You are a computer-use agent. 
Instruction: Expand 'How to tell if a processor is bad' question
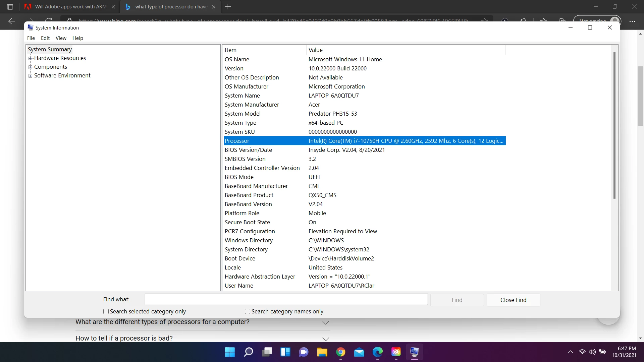click(203, 338)
